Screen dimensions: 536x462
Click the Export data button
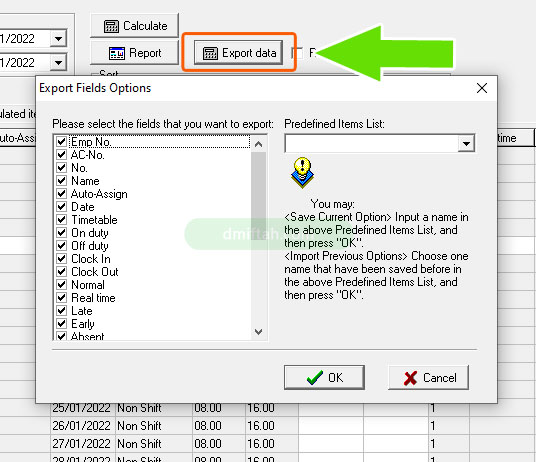coord(239,53)
